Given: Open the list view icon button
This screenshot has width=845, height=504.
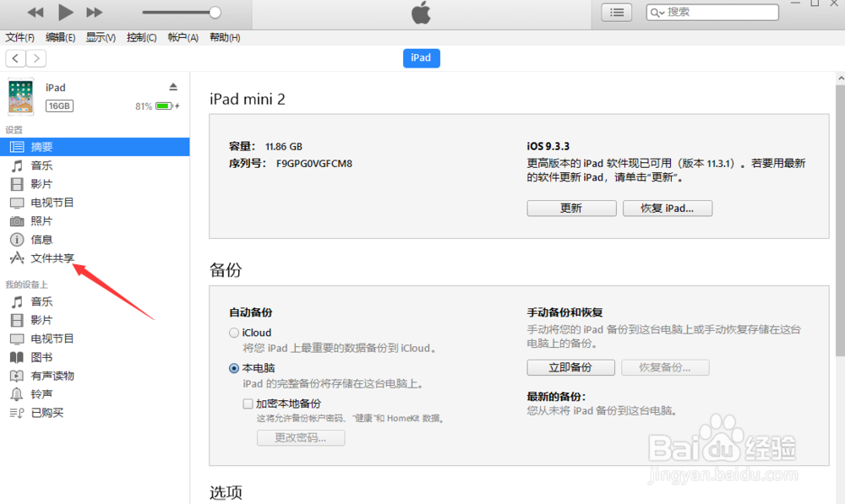Looking at the screenshot, I should [617, 13].
